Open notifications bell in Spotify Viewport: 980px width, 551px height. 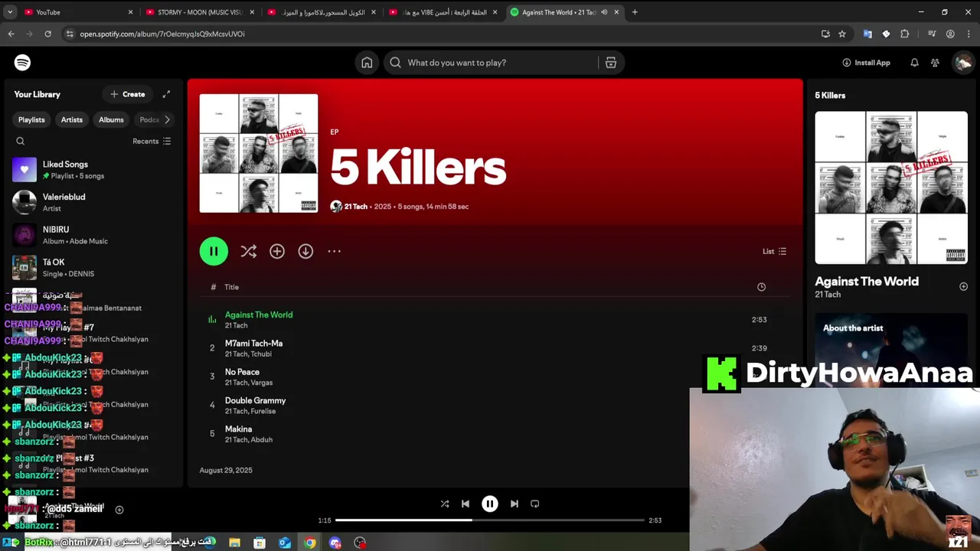[x=914, y=63]
